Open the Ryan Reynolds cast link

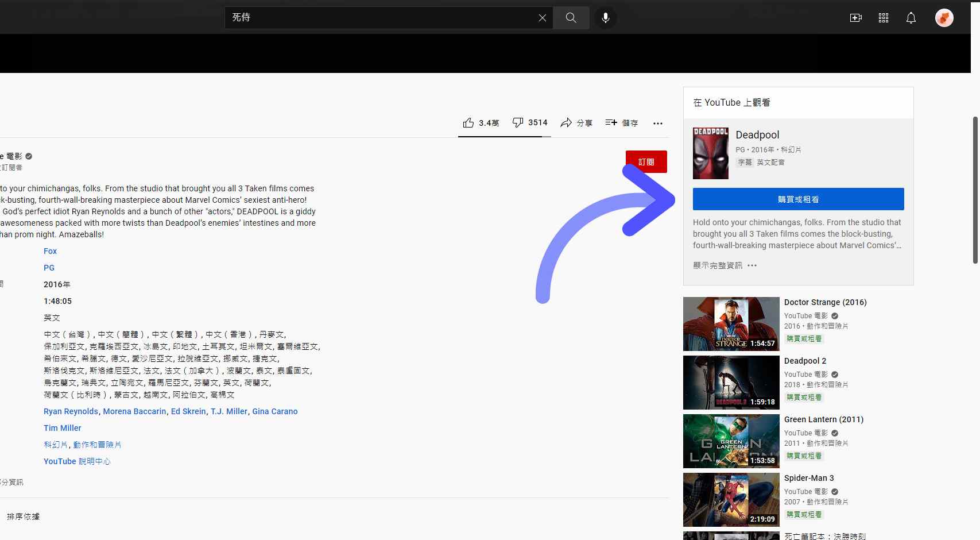click(x=71, y=411)
